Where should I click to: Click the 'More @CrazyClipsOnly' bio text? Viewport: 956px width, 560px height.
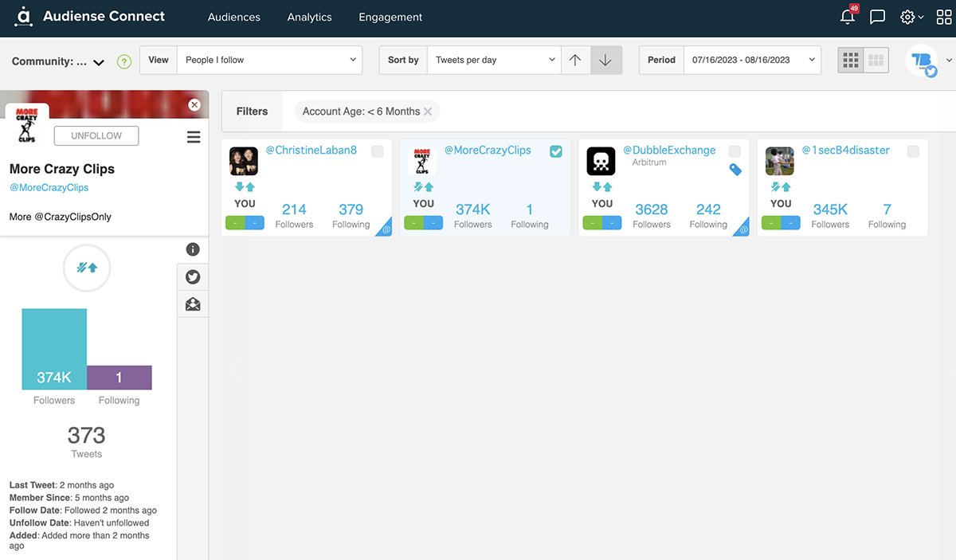[61, 217]
